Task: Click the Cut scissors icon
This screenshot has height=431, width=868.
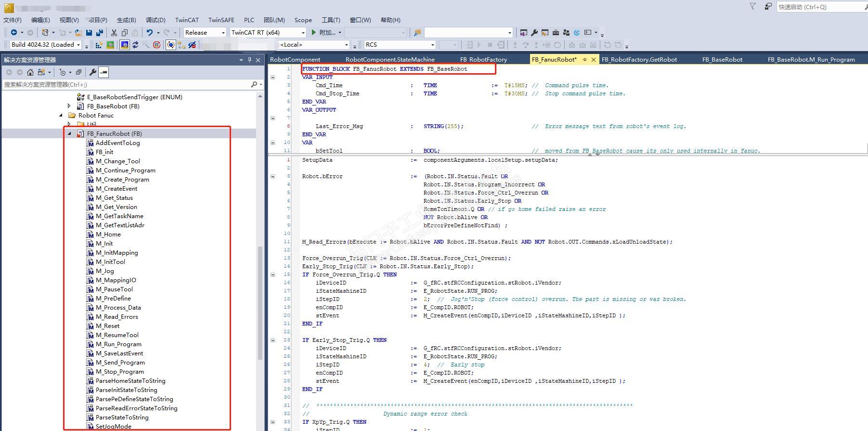Action: [114, 33]
